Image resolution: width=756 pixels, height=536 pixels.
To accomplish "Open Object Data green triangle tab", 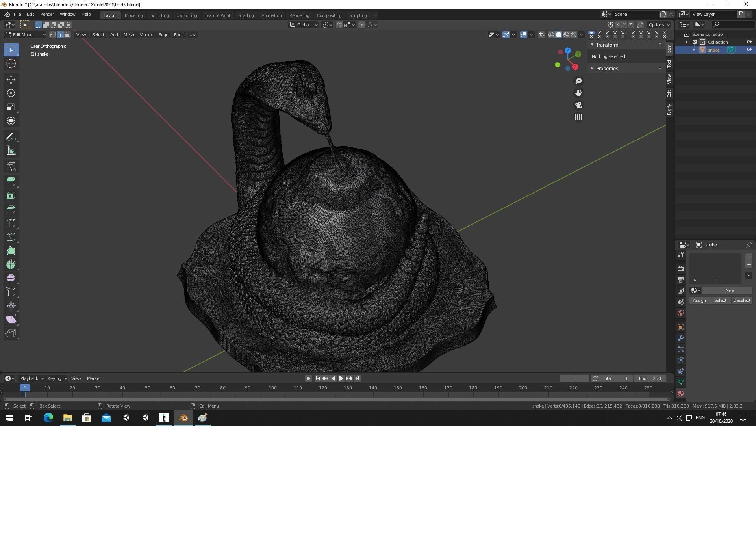I will 680,382.
